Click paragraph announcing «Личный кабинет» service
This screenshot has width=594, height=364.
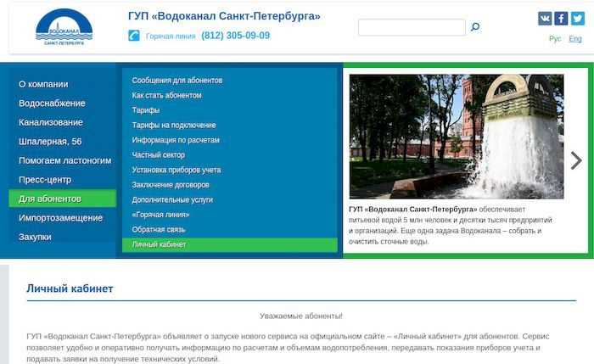pos(288,347)
